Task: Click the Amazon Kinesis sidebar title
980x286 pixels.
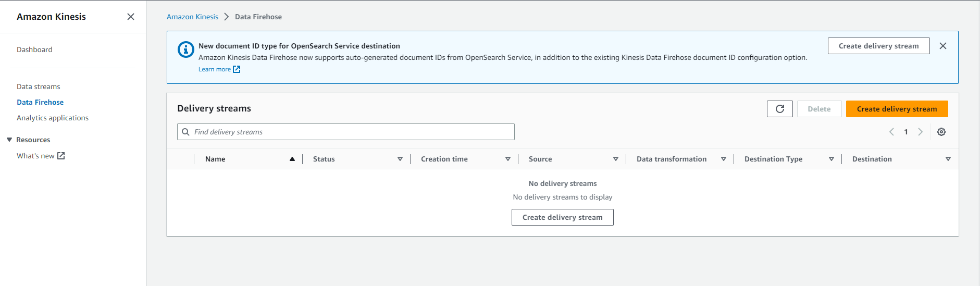Action: 51,17
